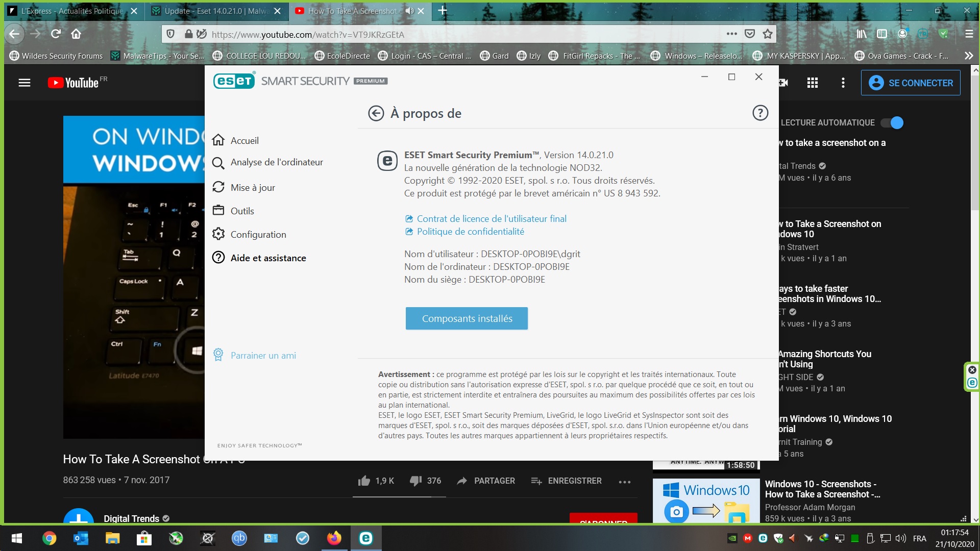Open the Configuration settings section

(258, 234)
